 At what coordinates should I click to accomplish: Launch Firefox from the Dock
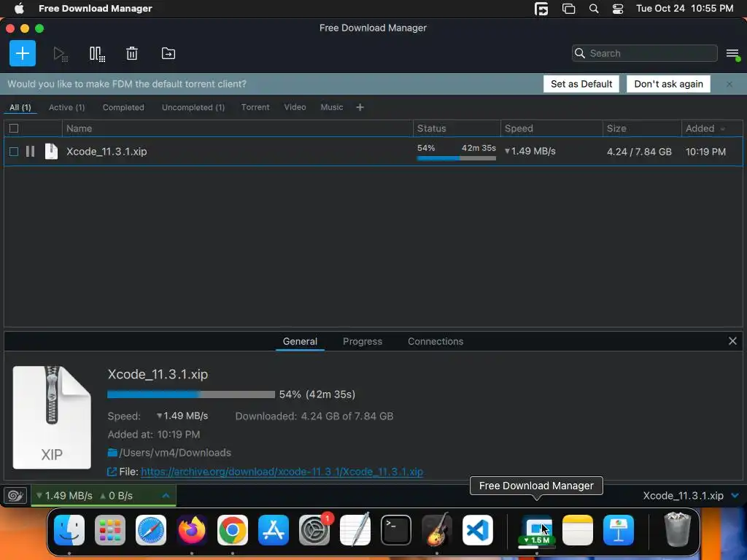coord(192,530)
